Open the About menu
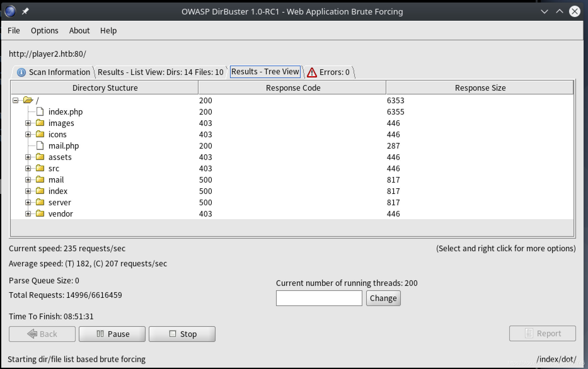Image resolution: width=588 pixels, height=369 pixels. coord(79,31)
